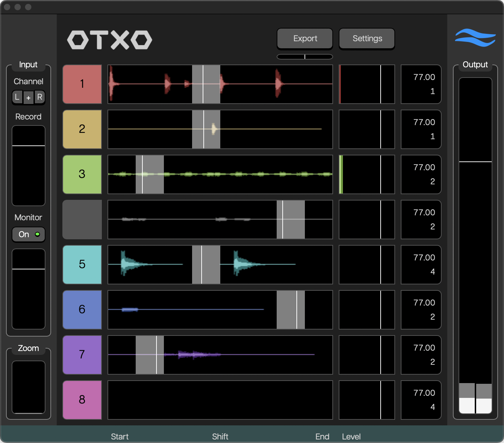Click the slider below the Export button
Viewport: 504px width, 443px height.
point(305,56)
